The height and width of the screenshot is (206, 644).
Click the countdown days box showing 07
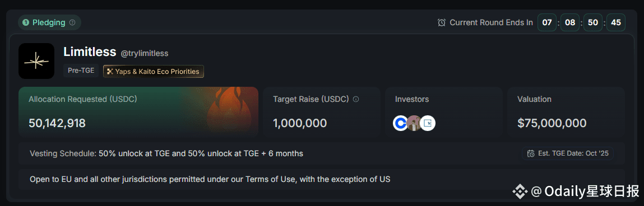(547, 22)
